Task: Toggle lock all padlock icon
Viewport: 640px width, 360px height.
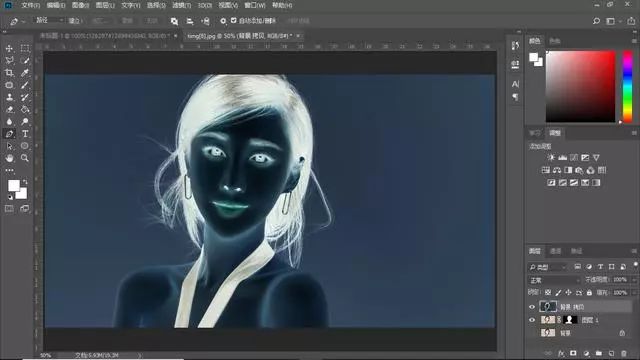Action: pyautogui.click(x=589, y=293)
